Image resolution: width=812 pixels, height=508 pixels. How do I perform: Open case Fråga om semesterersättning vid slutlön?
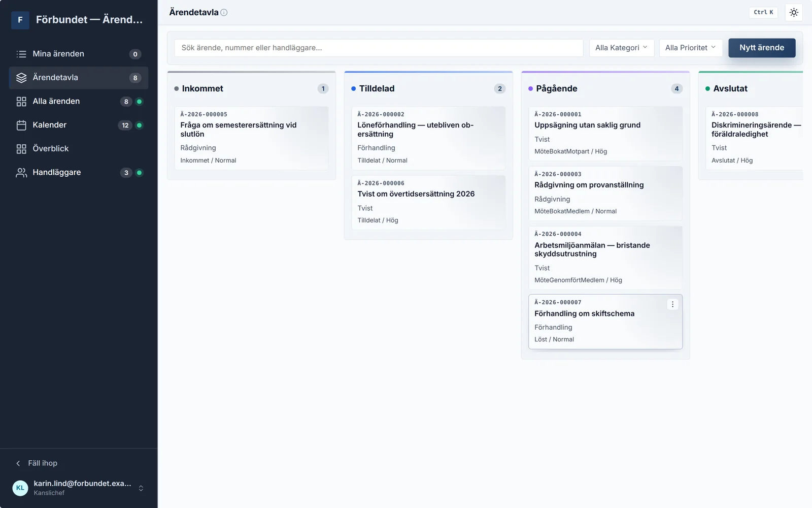pos(251,138)
